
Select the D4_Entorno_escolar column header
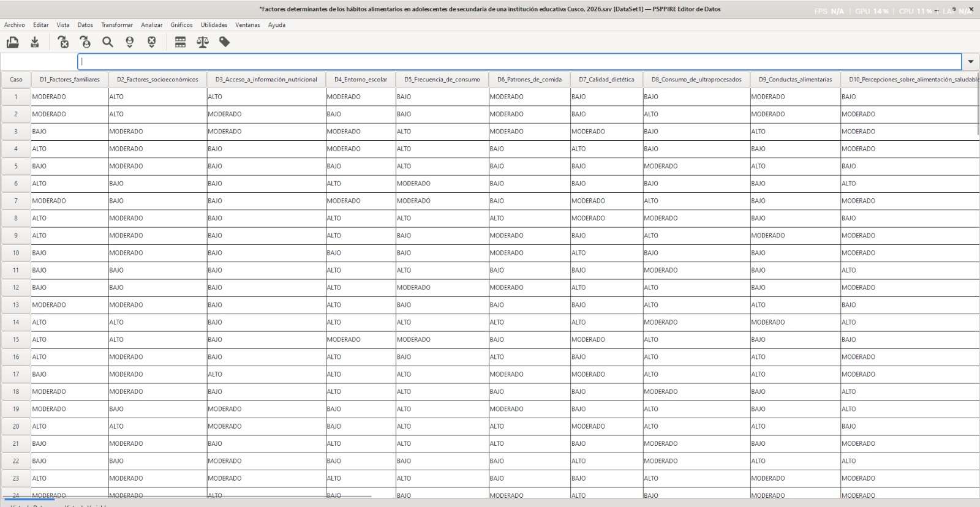[x=361, y=80]
